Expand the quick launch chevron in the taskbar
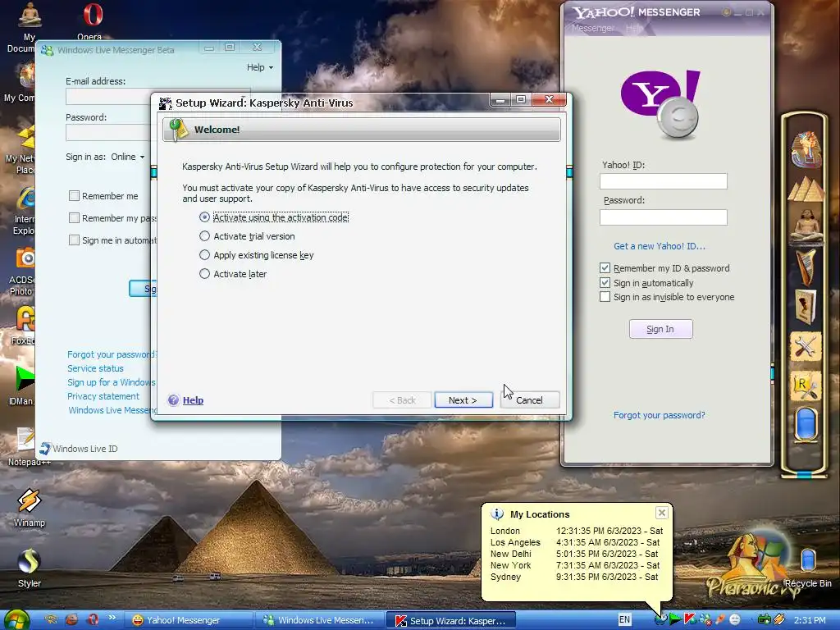Screen dimensions: 840x630 112,618
